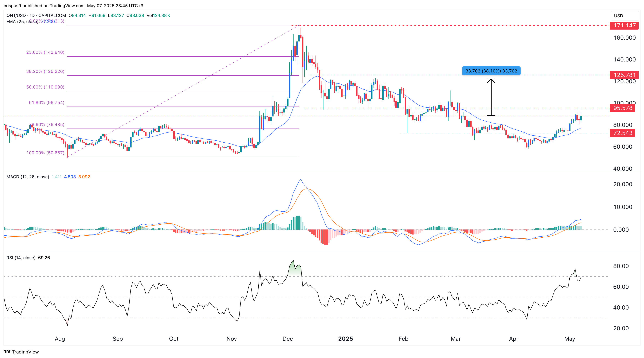
Task: Click the 61.80% (96.754) Fibonacci label
Action: 46,103
